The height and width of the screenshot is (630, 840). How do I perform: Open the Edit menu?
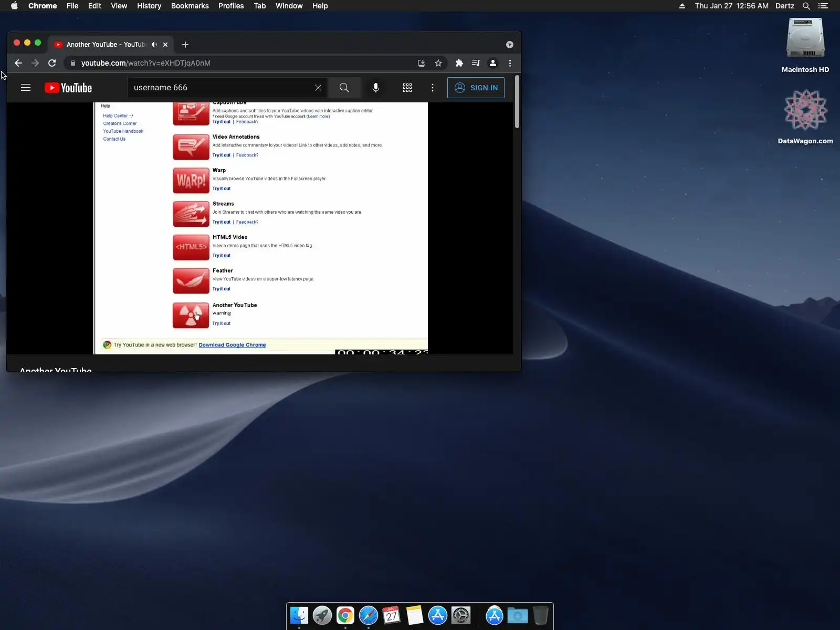94,6
